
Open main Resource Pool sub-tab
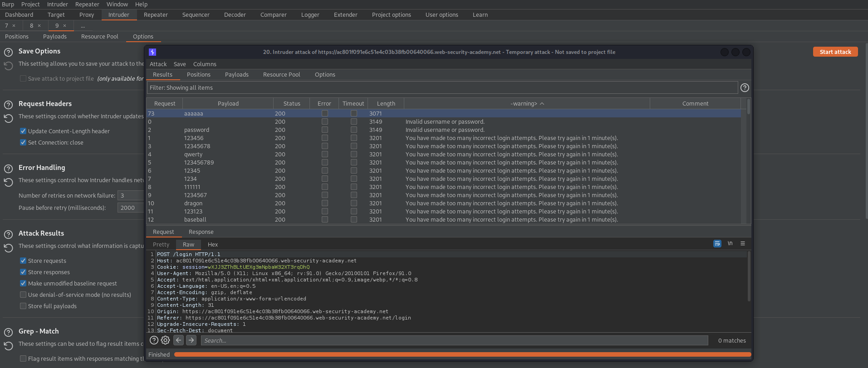tap(100, 37)
